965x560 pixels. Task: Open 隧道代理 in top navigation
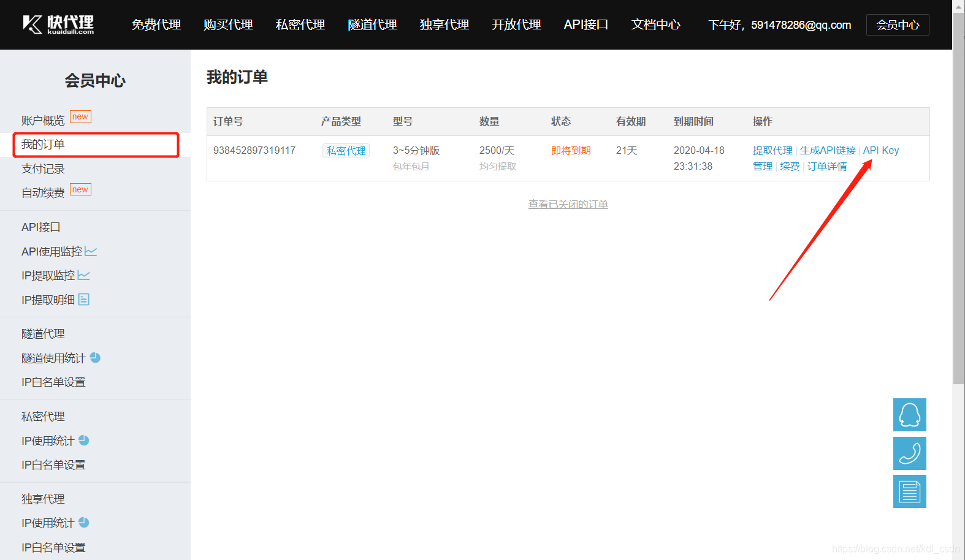tap(372, 25)
